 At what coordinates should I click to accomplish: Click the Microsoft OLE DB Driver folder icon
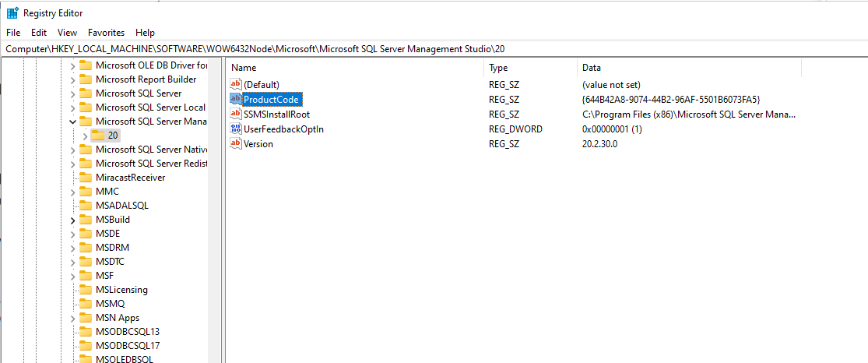[x=86, y=65]
